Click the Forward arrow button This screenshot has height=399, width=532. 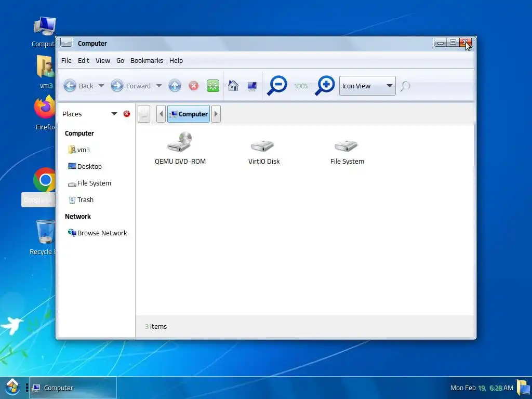tap(130, 86)
